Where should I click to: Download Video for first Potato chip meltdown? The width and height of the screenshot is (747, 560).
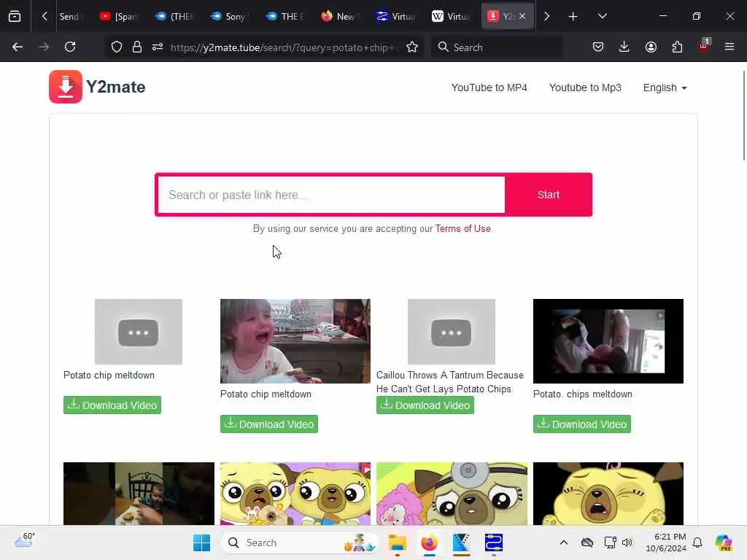pyautogui.click(x=112, y=405)
